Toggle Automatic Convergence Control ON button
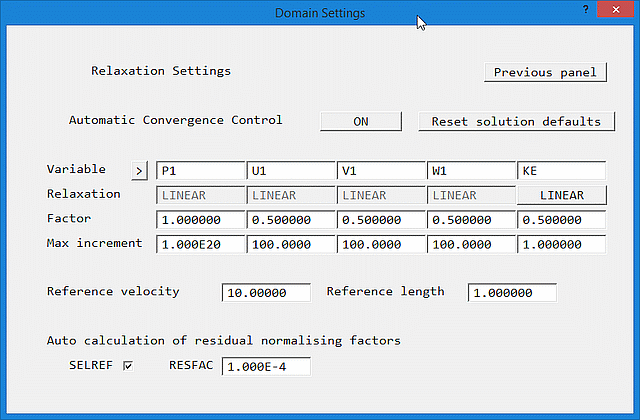Screen dimensions: 640x420 (361, 121)
